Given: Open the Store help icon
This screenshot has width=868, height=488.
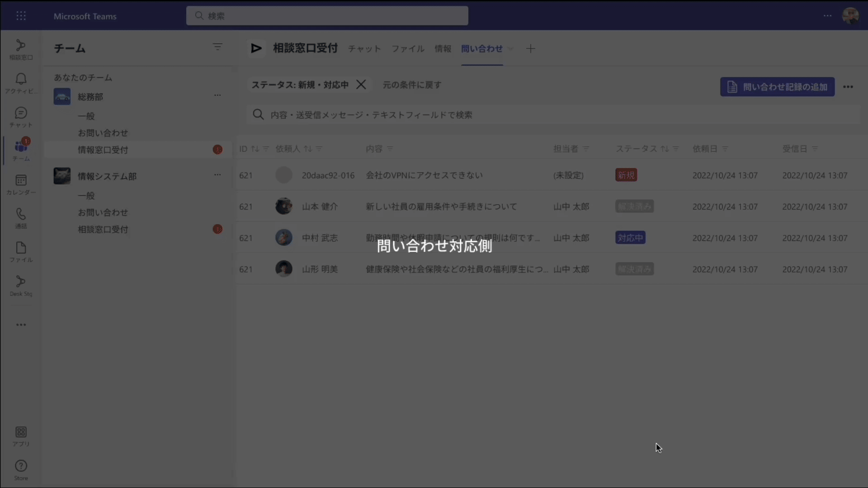Looking at the screenshot, I should pos(21,470).
